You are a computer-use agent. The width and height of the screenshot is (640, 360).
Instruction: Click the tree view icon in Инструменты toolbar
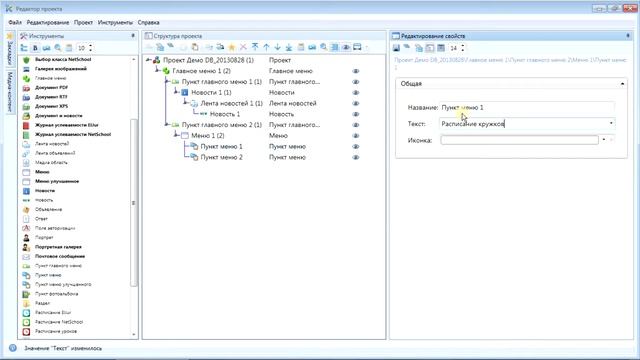click(x=24, y=48)
